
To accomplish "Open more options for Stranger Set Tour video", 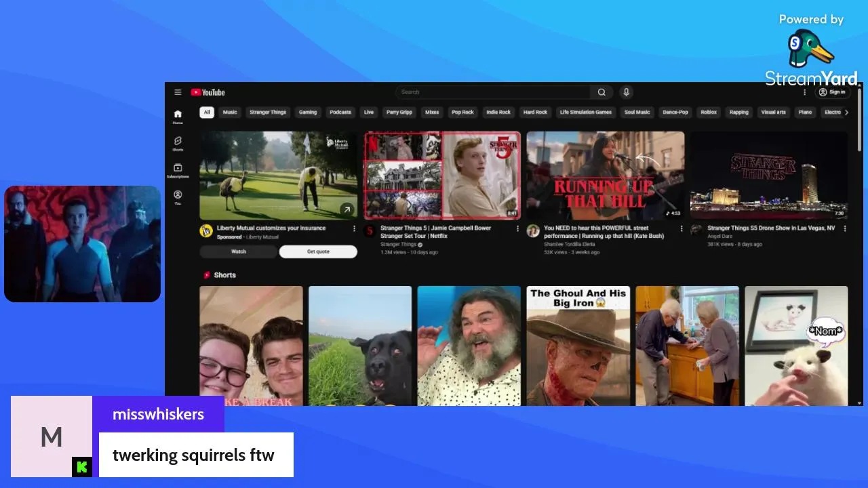I will pyautogui.click(x=518, y=229).
